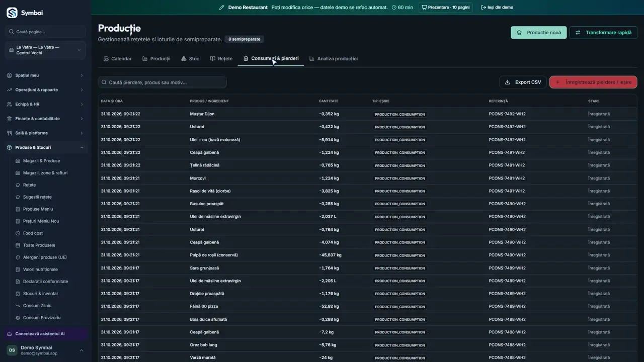644x362 pixels.
Task: Click the Export CSV button
Action: 523,82
